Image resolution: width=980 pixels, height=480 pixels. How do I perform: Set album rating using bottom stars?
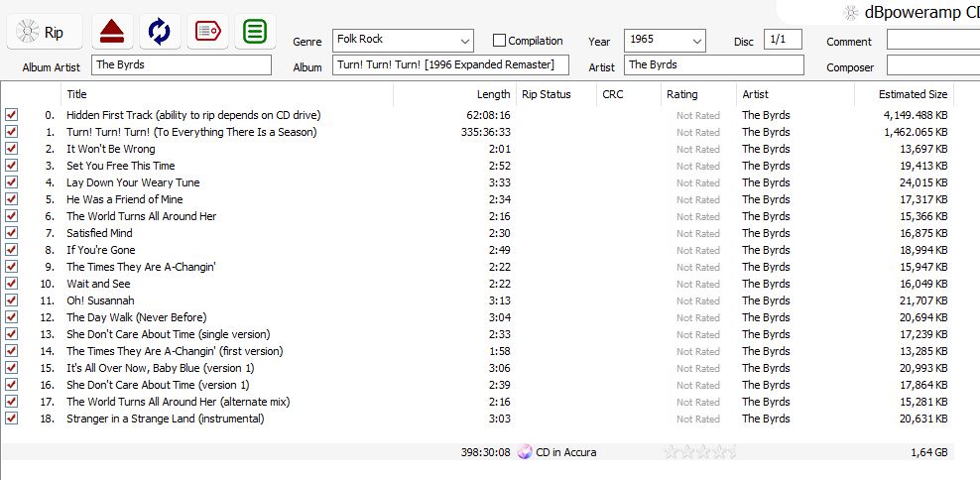pos(699,452)
